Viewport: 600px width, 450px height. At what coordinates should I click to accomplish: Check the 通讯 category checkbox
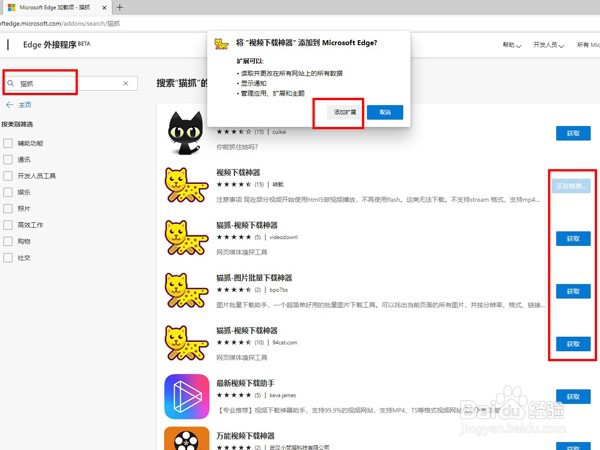tap(8, 160)
